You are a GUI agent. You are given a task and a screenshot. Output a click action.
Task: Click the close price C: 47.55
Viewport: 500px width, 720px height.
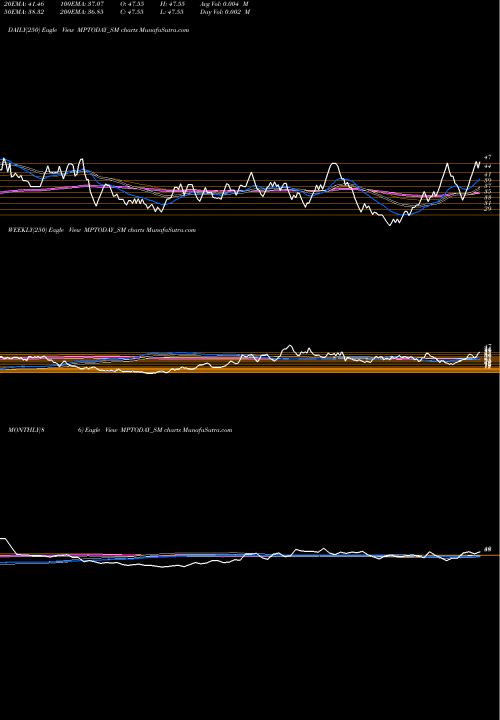point(132,12)
